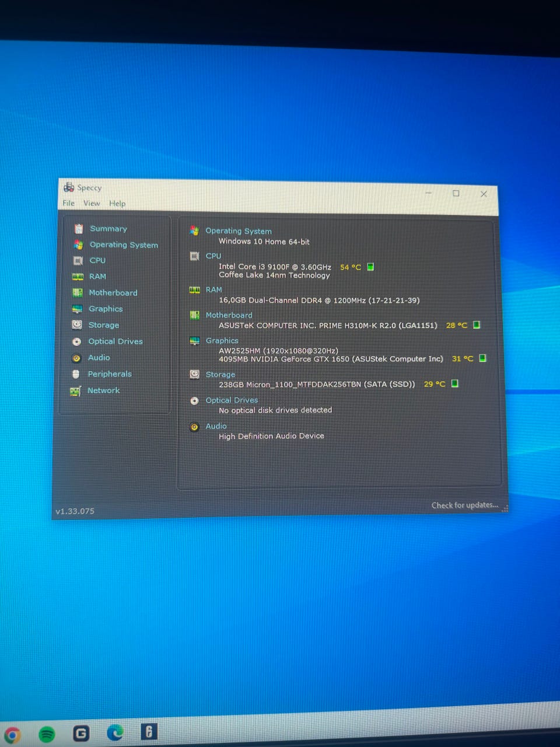Click the Audio speaker icon in summary pane
The width and height of the screenshot is (560, 747).
point(195,427)
